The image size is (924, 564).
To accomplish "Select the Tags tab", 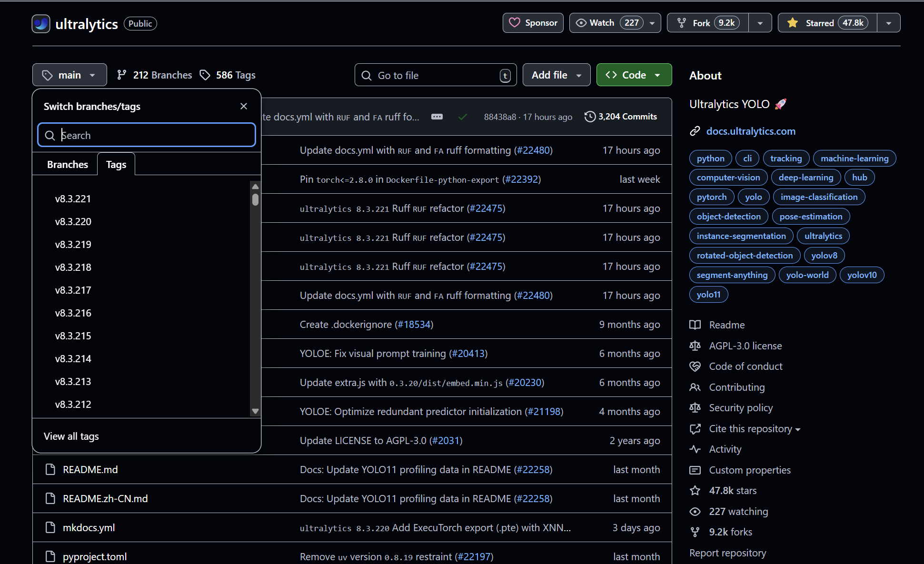I will [x=116, y=165].
